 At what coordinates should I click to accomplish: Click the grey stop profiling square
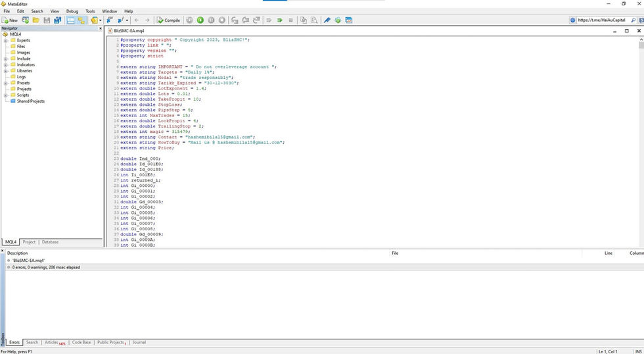tap(290, 20)
